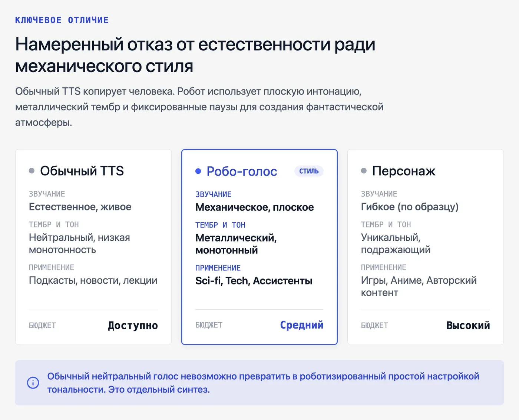Click ЗВУЧАНИЕ label in Персонаж card
The image size is (519, 420).
(379, 194)
